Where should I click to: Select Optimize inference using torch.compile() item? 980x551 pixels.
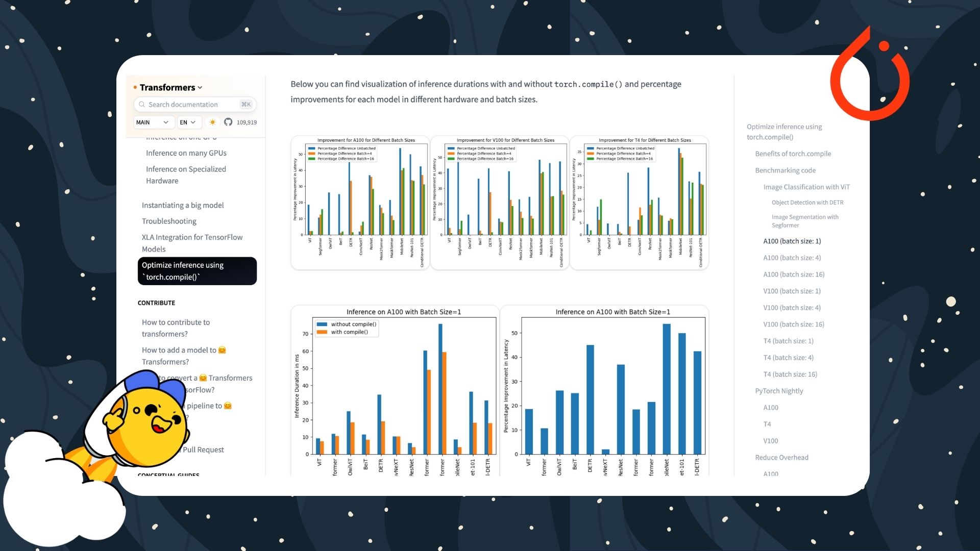[197, 271]
